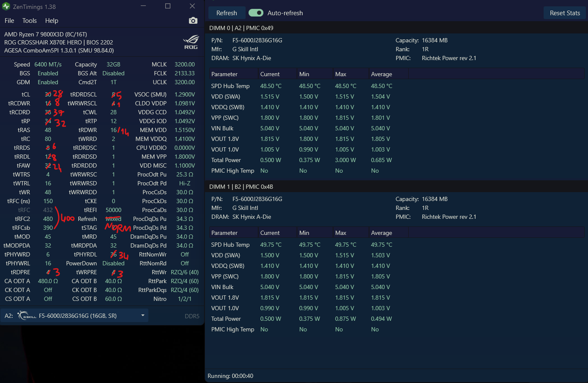The image size is (588, 383).
Task: Click the MCLK 3200.00 value
Action: (185, 64)
